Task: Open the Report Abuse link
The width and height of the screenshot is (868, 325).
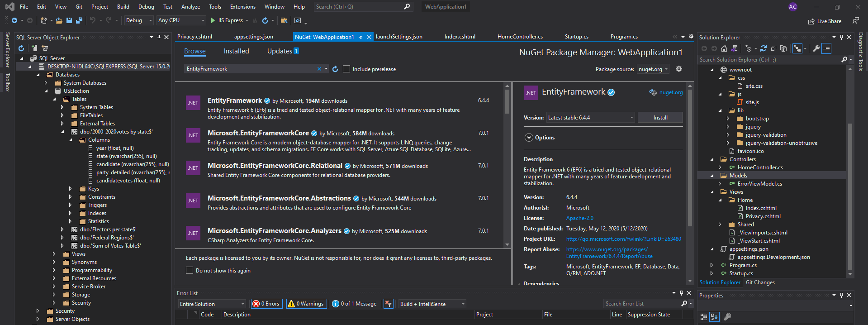Action: [x=609, y=253]
